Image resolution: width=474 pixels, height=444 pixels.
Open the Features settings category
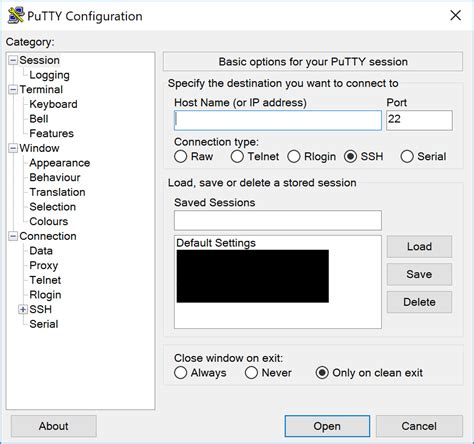tap(51, 134)
